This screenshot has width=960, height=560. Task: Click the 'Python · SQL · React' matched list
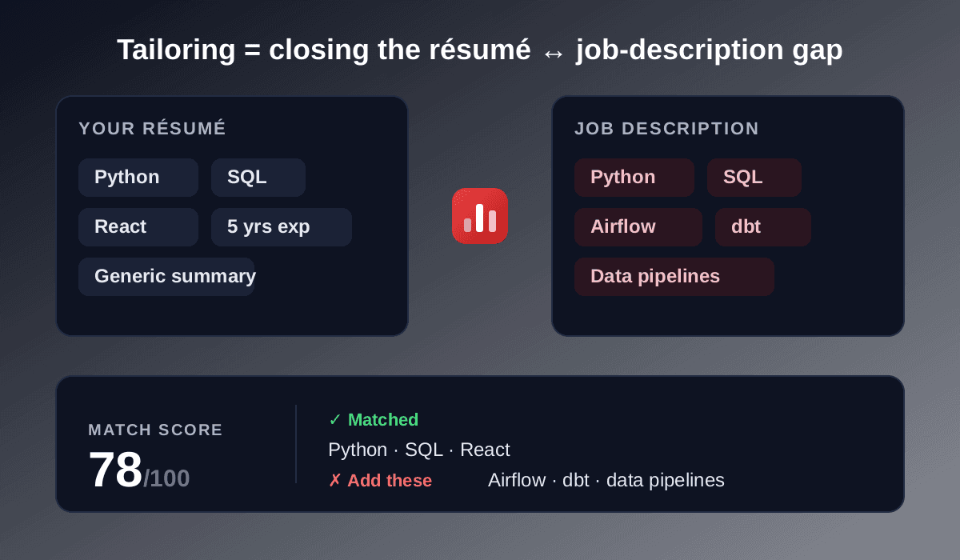point(419,450)
